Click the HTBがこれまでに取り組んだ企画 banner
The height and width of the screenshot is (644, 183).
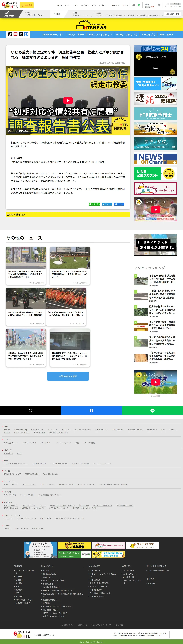click(x=155, y=245)
